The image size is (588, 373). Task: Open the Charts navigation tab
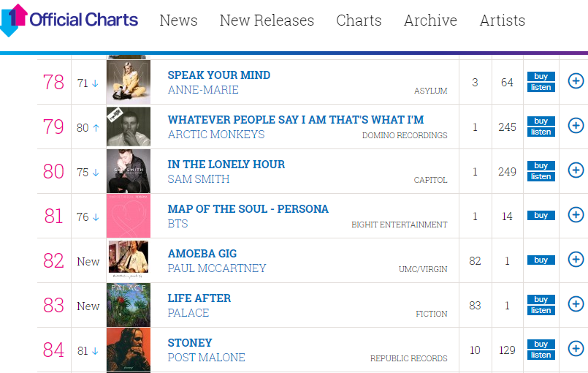(359, 20)
